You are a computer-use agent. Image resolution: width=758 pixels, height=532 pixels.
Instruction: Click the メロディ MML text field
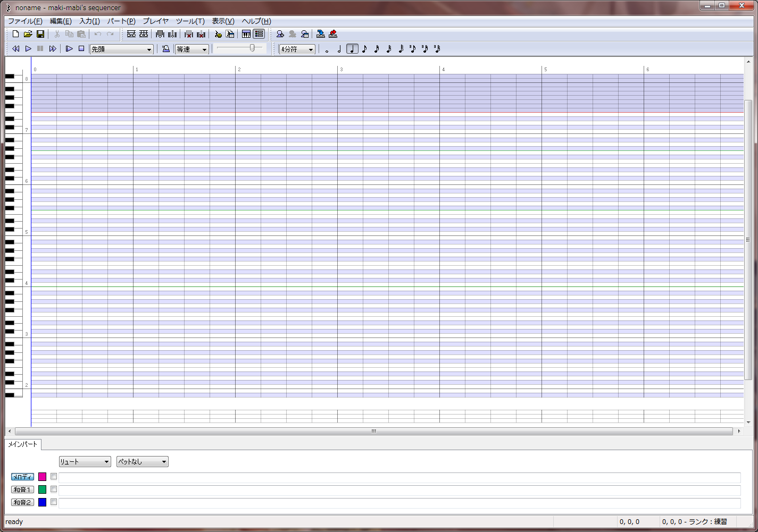pos(399,478)
